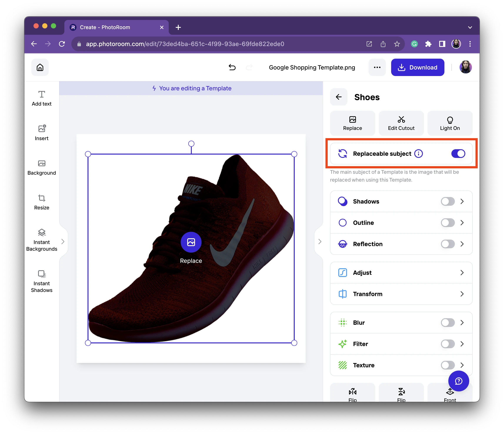The width and height of the screenshot is (504, 434).
Task: Enable the Shadows toggle
Action: coord(448,201)
